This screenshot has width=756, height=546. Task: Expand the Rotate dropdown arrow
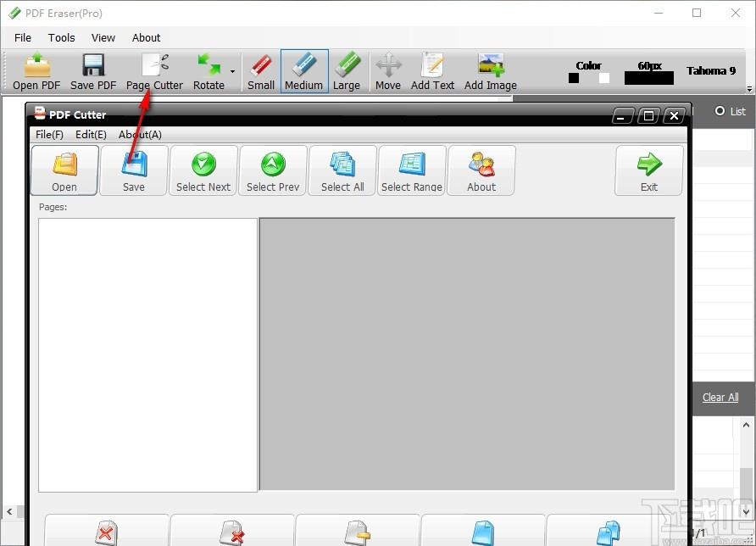click(232, 71)
